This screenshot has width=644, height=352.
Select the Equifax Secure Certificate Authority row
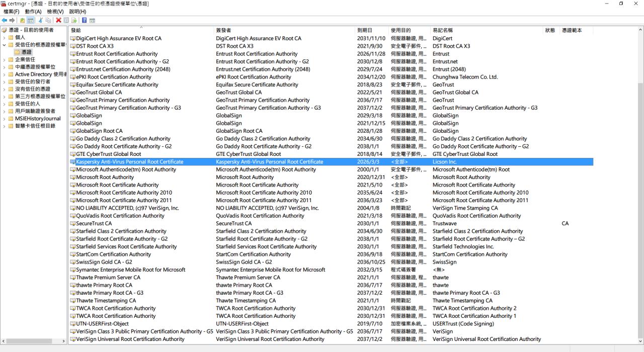click(x=331, y=84)
